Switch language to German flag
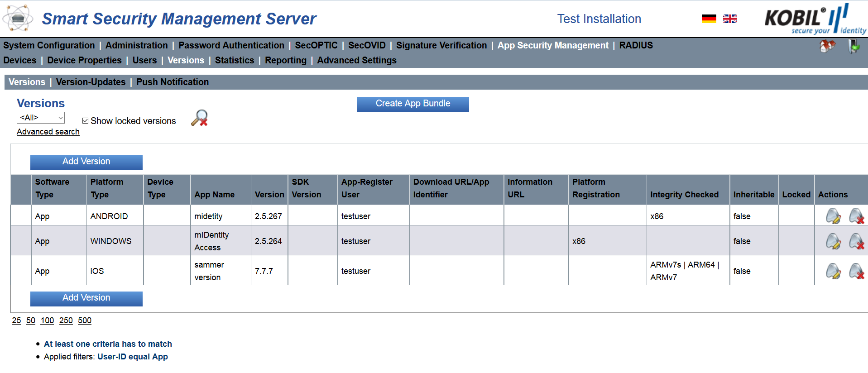Screen dimensions: 868x373 pos(709,19)
